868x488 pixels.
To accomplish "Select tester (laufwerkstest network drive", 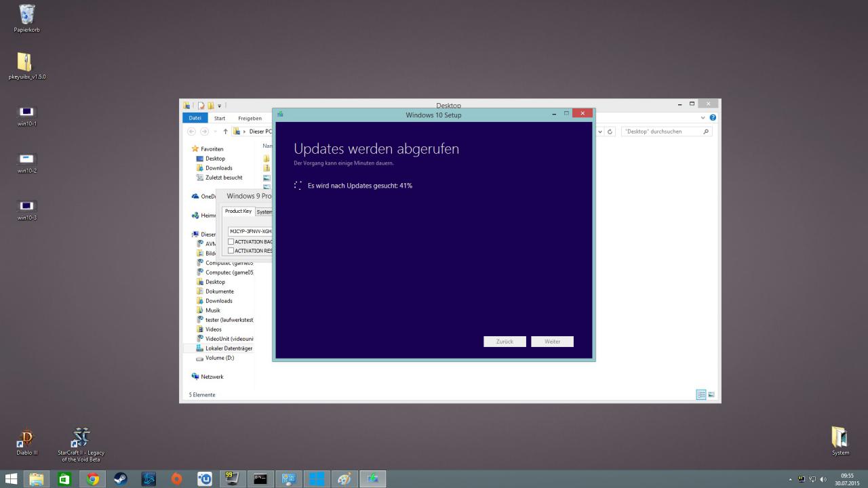I will click(224, 320).
